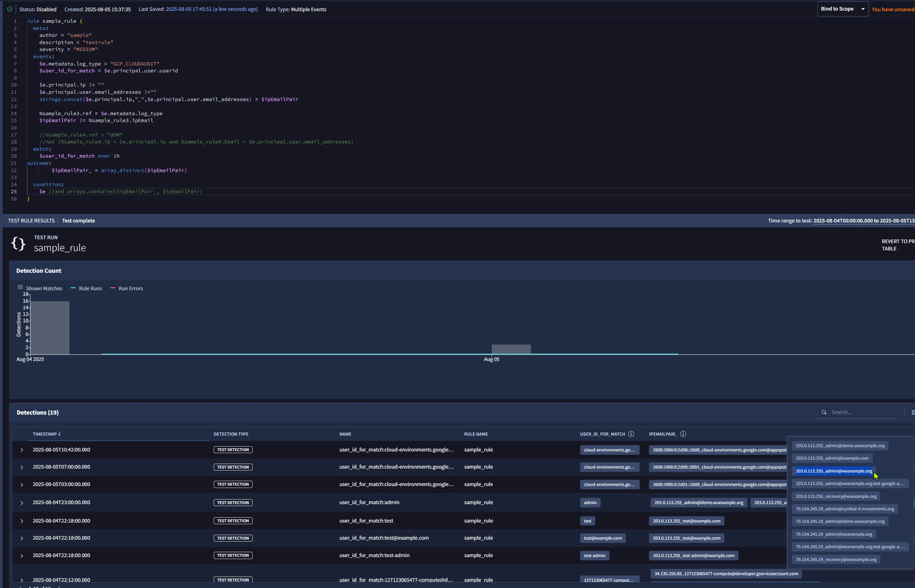The height and width of the screenshot is (588, 915).
Task: Click the magnifier icon in detections search
Action: [x=824, y=412]
